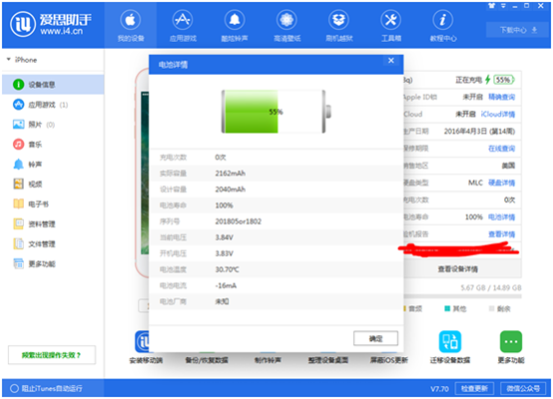Open the 电池详情 link next to 100%
The image size is (553, 399).
[502, 217]
